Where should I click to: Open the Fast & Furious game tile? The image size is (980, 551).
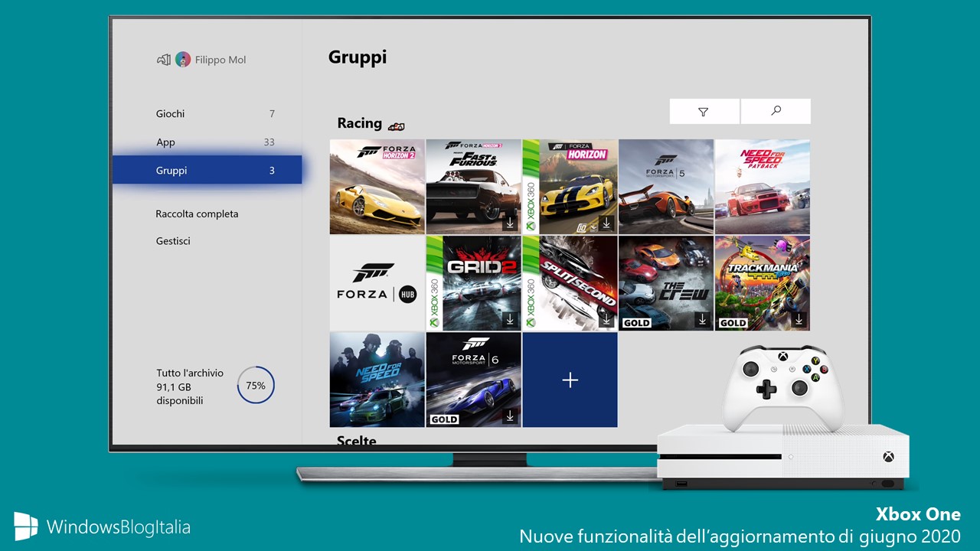click(x=474, y=187)
